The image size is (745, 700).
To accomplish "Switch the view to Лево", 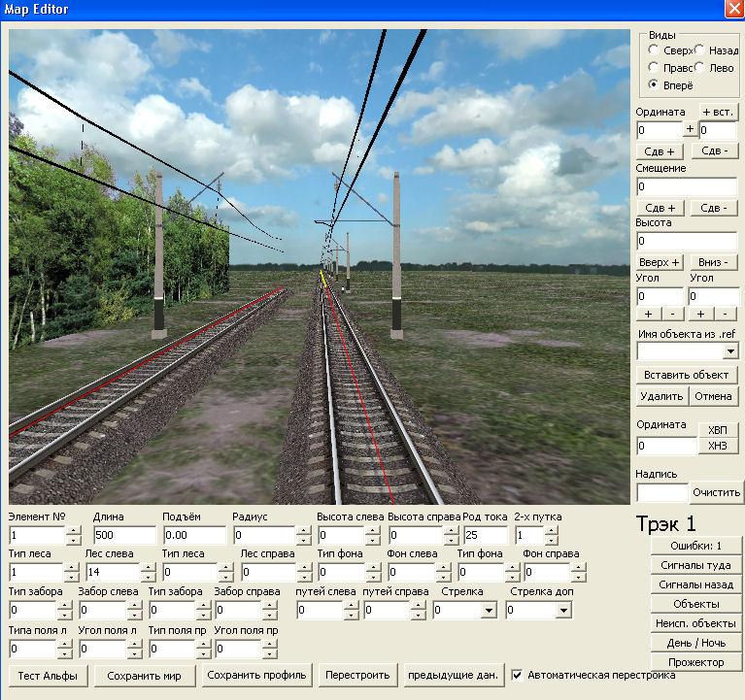I will 700,68.
